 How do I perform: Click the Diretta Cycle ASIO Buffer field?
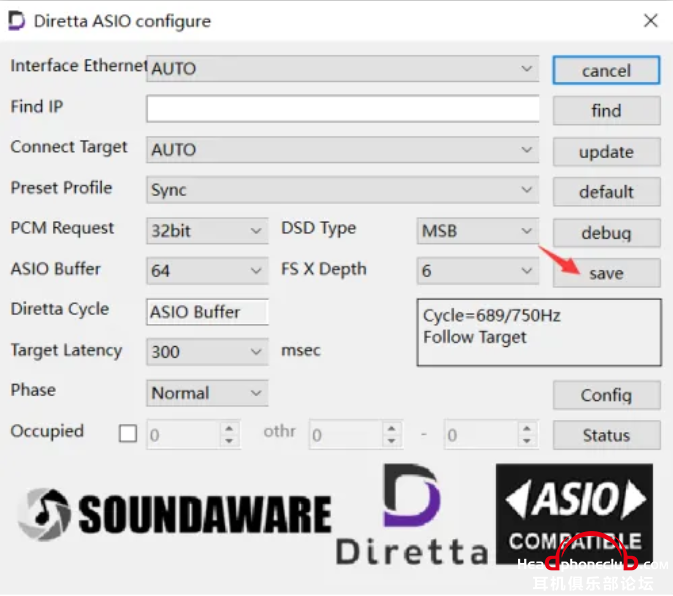(207, 312)
